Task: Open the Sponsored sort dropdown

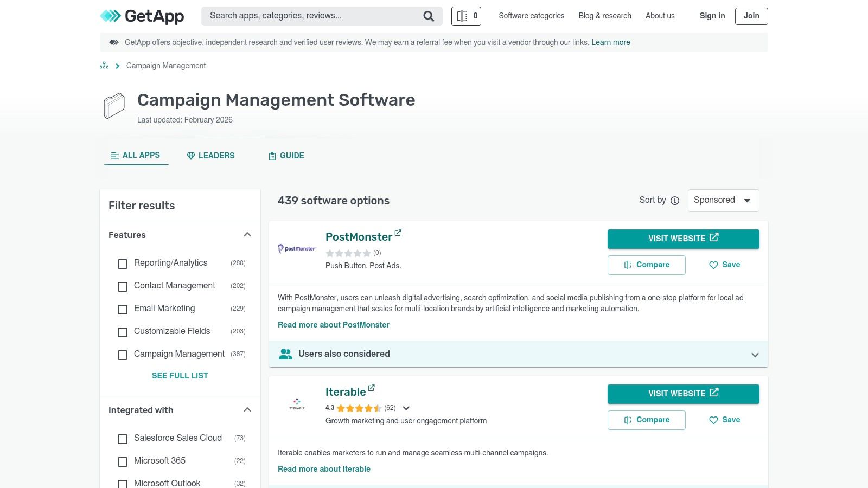Action: click(x=723, y=200)
